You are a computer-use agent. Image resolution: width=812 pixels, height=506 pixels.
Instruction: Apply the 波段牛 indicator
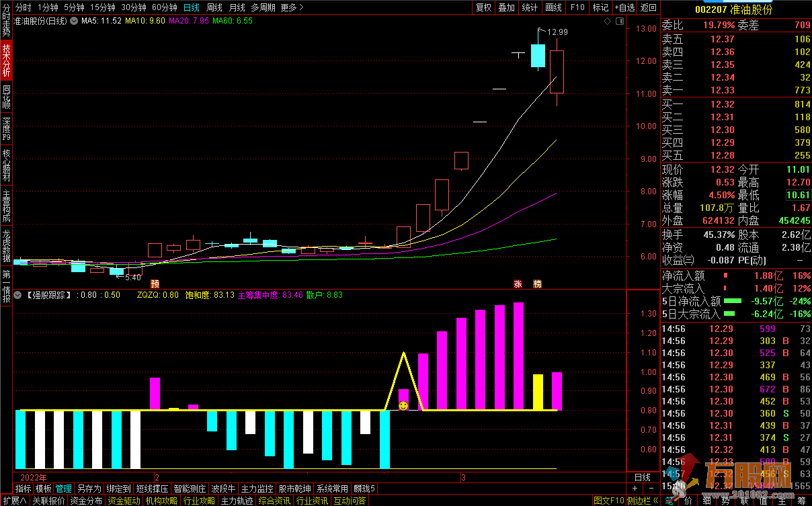[223, 489]
